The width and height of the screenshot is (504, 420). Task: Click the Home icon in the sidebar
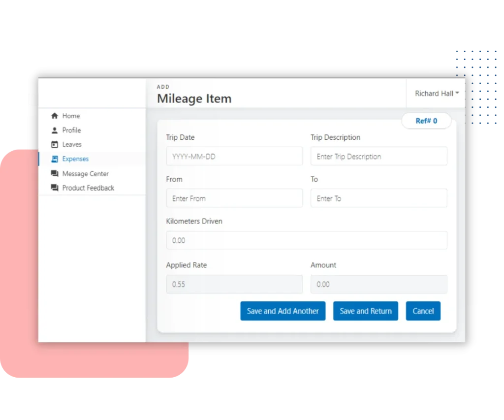(54, 116)
